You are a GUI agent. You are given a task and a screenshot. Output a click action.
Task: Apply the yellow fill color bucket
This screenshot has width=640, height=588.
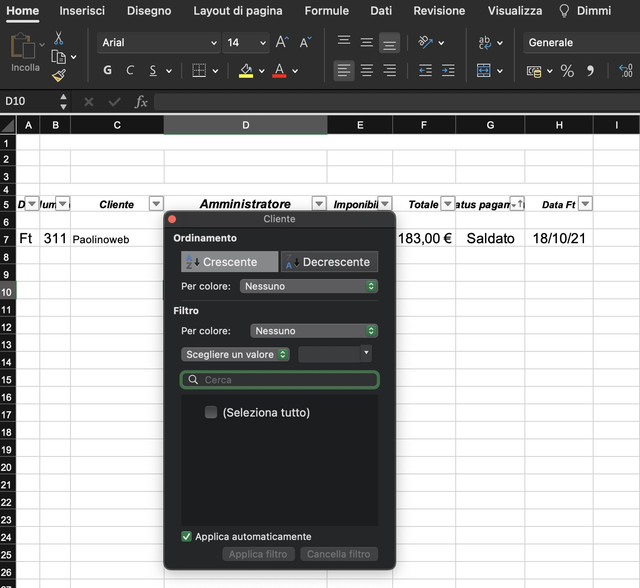(x=246, y=71)
